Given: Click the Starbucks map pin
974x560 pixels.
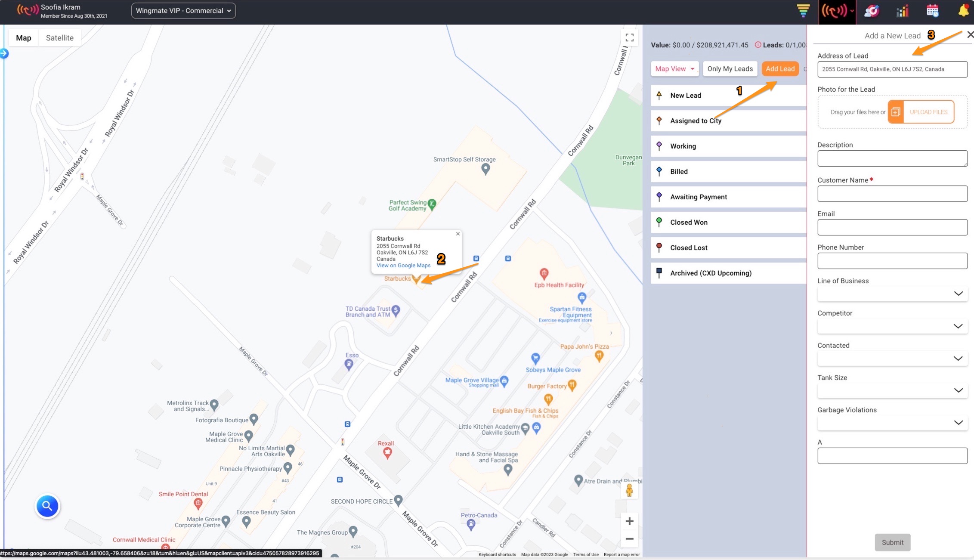Looking at the screenshot, I should (416, 279).
